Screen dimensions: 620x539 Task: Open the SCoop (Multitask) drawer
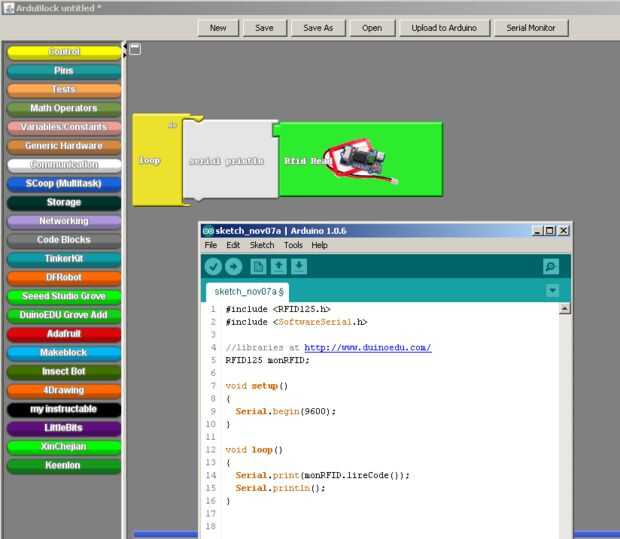(x=64, y=183)
